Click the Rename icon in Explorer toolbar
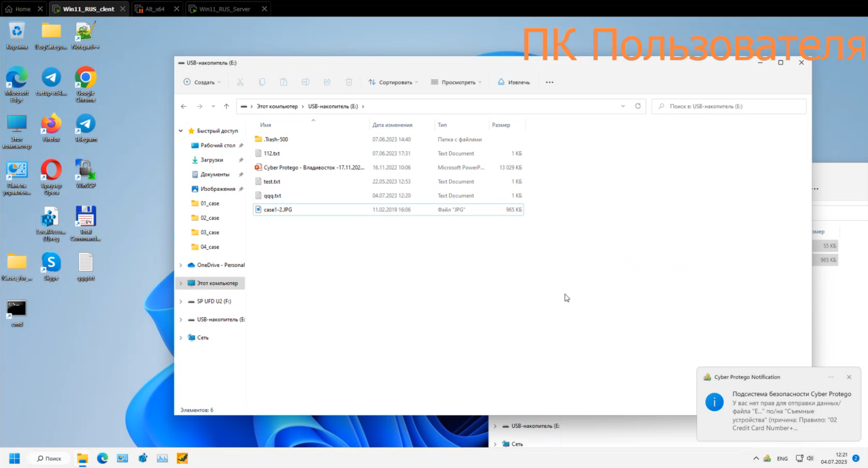This screenshot has height=468, width=868. [305, 82]
